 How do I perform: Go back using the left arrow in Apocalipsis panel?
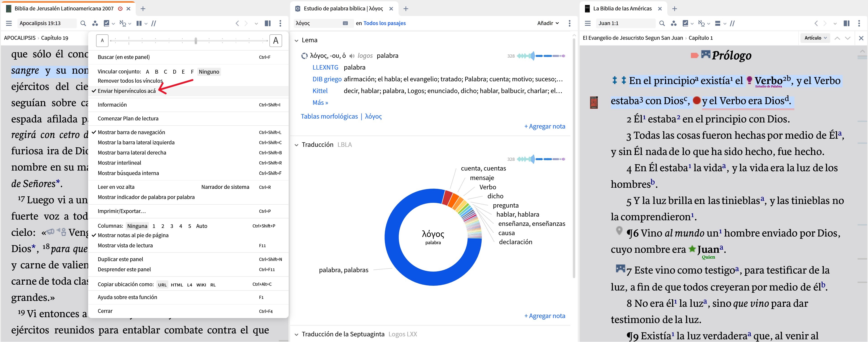pos(237,23)
